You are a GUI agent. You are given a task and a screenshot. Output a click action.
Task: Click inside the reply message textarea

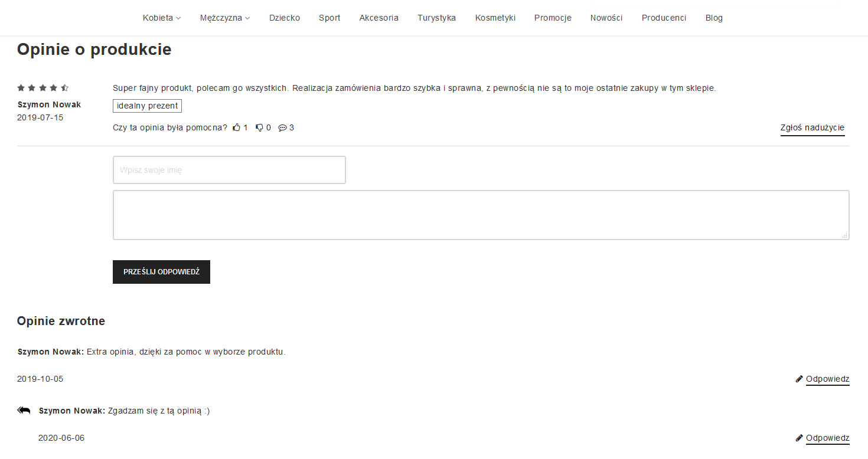pos(481,215)
